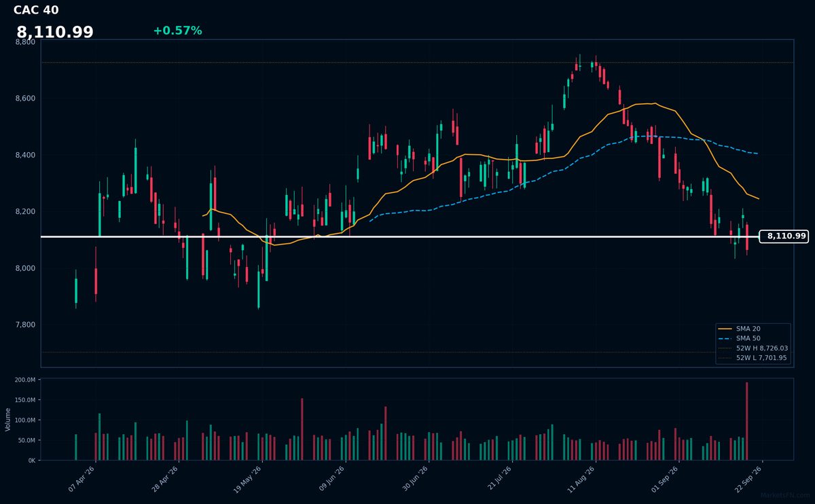Click the tallest red volume bar near 22 Sep

[x=746, y=421]
